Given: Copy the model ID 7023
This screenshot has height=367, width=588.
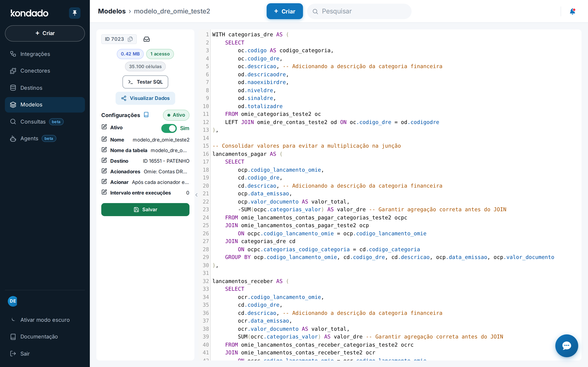Looking at the screenshot, I should tap(130, 39).
